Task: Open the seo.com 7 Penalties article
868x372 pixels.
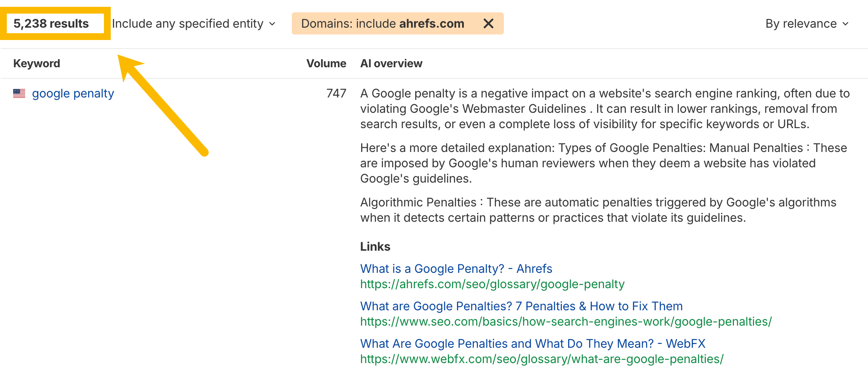Action: 520,306
